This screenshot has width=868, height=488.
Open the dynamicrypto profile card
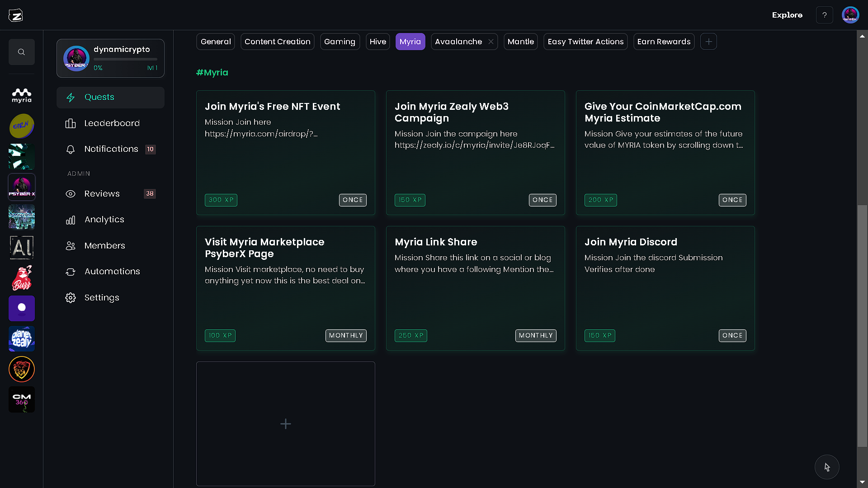point(110,58)
